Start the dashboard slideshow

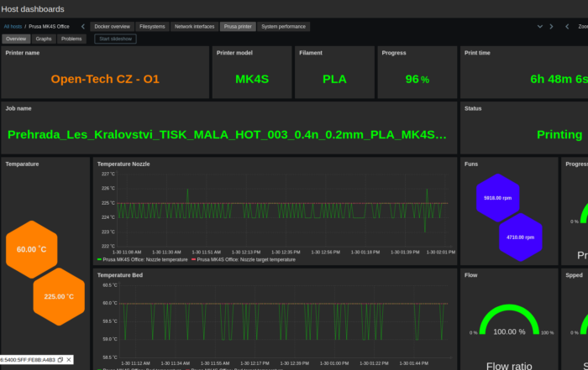tap(116, 39)
